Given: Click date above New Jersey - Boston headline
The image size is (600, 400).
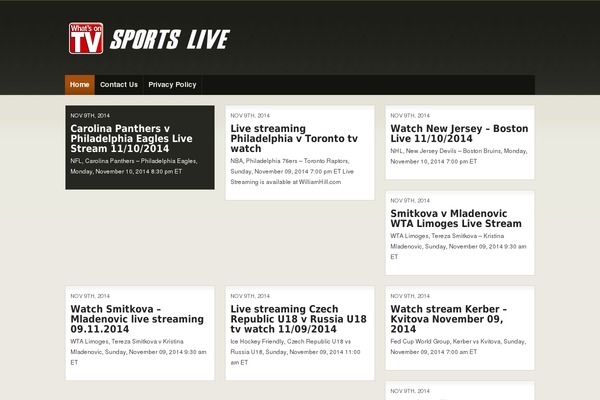Looking at the screenshot, I should pyautogui.click(x=410, y=116).
